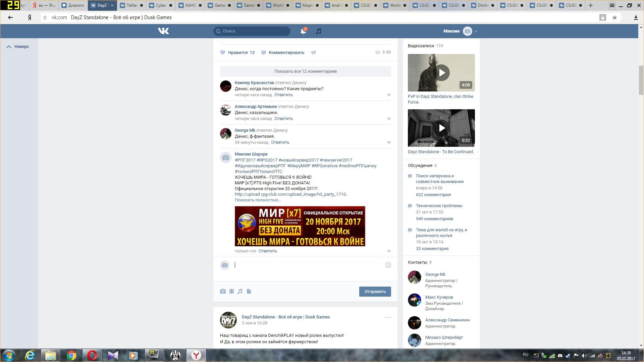Attach audio using music note icon
The width and height of the screenshot is (644, 362).
coord(240,292)
